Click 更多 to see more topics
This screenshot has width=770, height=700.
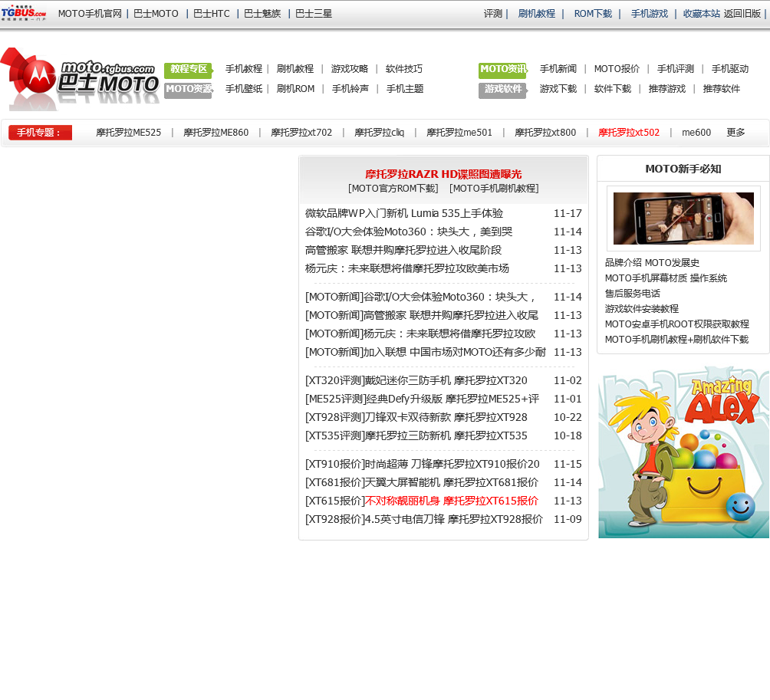pos(735,133)
